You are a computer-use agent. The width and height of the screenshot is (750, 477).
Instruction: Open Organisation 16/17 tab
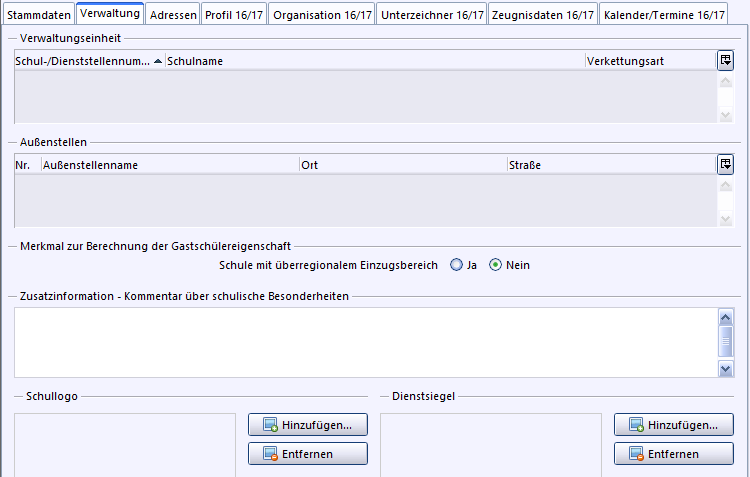click(322, 15)
